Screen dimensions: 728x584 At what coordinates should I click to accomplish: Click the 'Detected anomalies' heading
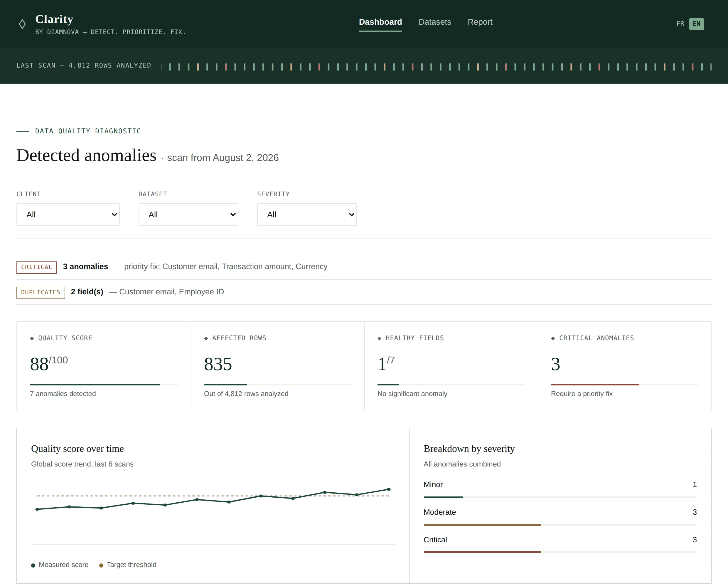coord(86,155)
